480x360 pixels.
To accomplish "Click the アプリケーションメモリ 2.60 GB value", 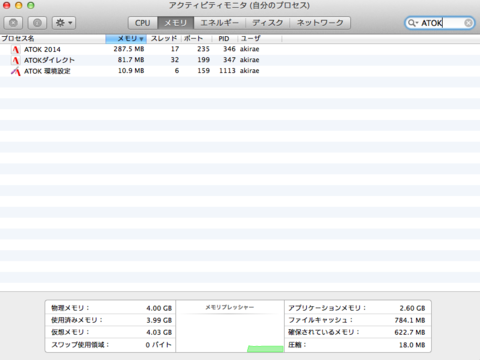I will [412, 308].
